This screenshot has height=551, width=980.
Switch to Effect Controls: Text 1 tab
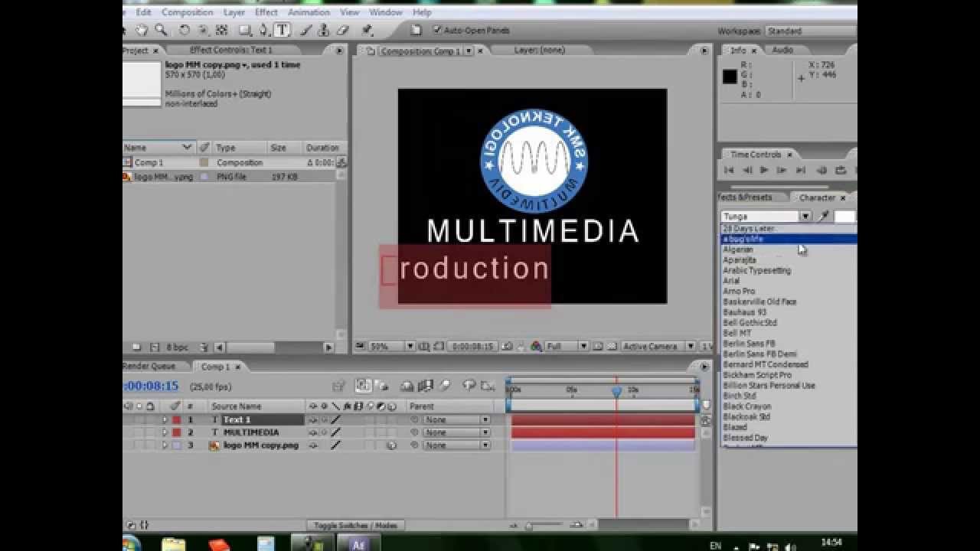[x=230, y=51]
